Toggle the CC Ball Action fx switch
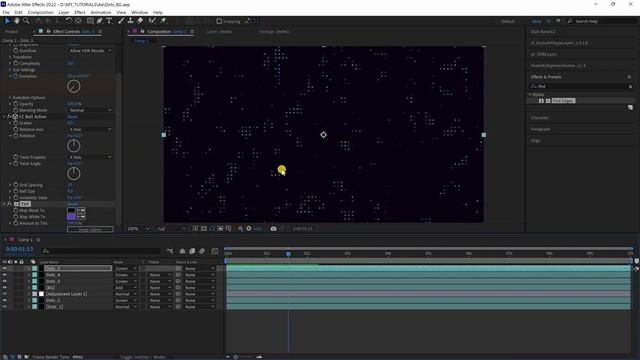Viewport: 640px width, 360px height. tap(9, 117)
